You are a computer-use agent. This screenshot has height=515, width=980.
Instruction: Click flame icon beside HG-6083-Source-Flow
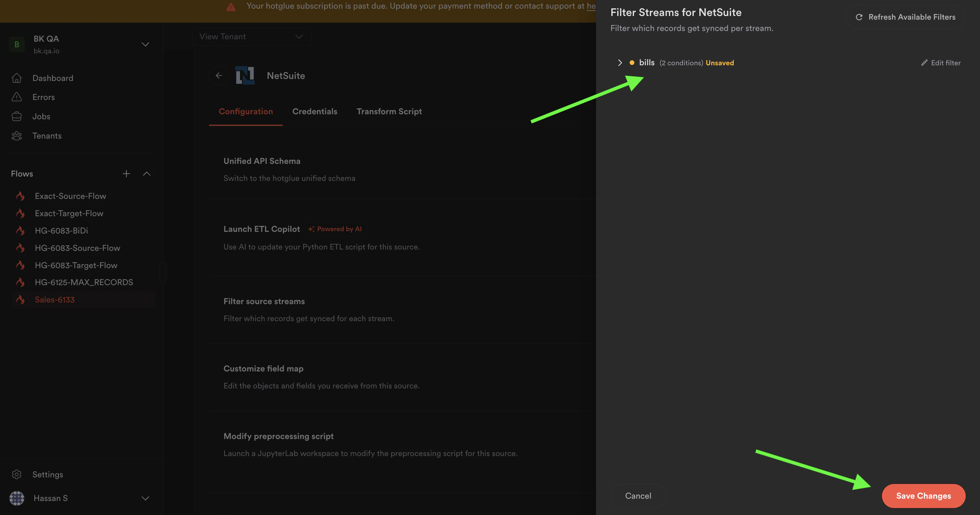pyautogui.click(x=20, y=248)
